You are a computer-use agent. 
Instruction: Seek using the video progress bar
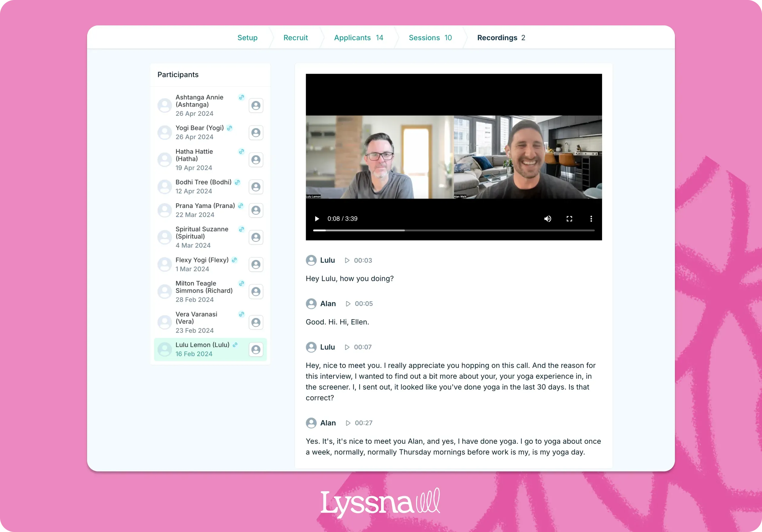pyautogui.click(x=454, y=230)
